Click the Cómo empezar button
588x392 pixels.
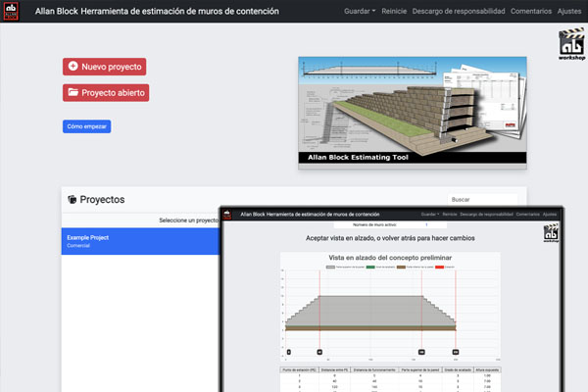tap(86, 126)
